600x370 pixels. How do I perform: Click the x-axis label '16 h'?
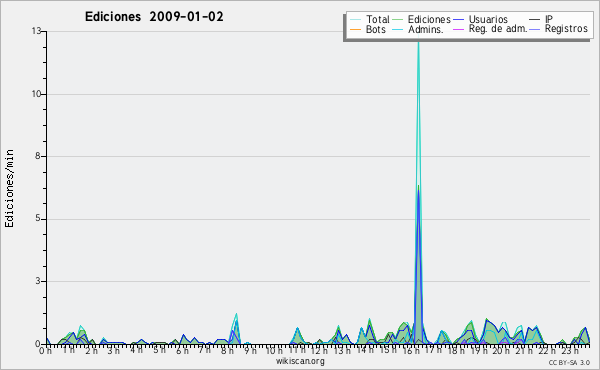pos(411,351)
